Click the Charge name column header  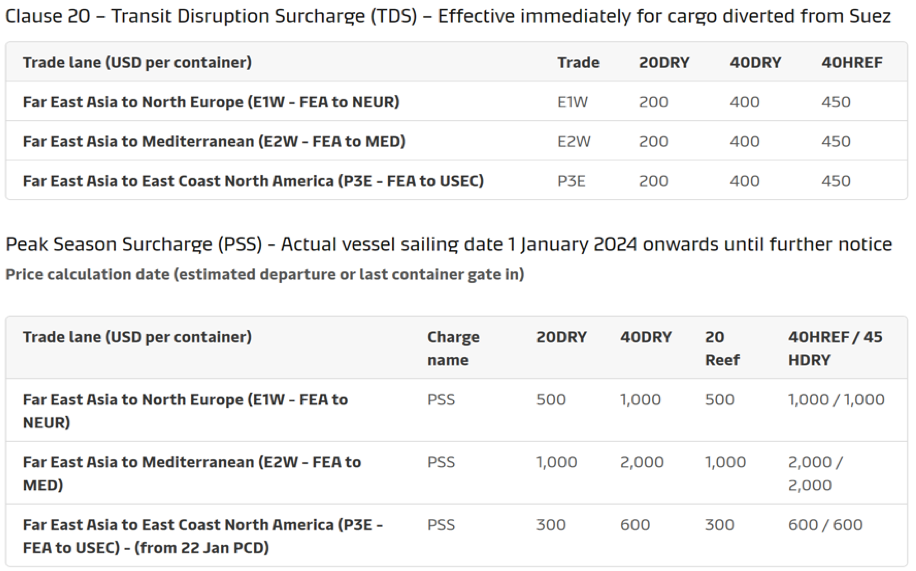(x=453, y=348)
